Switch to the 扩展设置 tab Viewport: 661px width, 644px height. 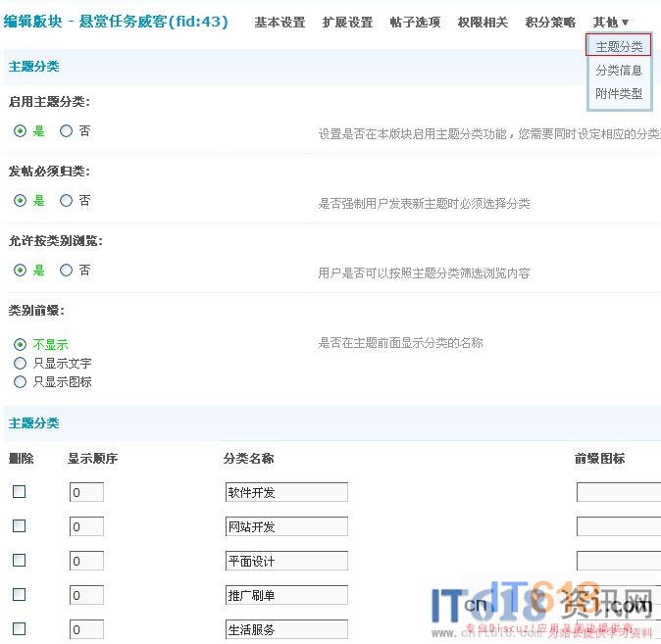[x=347, y=22]
